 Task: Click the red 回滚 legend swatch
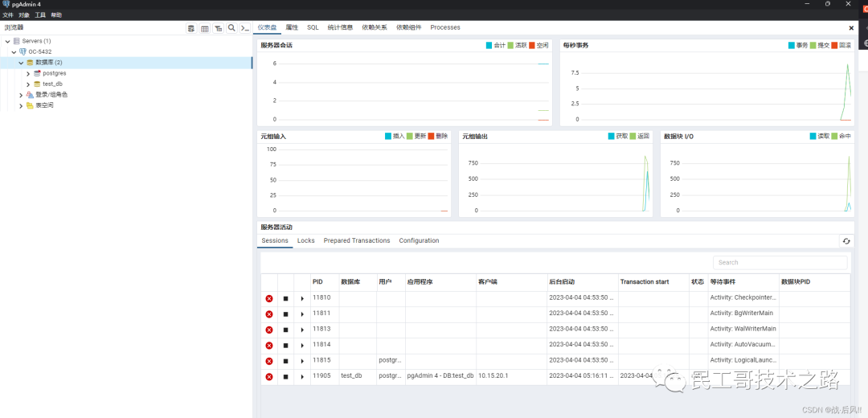point(834,45)
